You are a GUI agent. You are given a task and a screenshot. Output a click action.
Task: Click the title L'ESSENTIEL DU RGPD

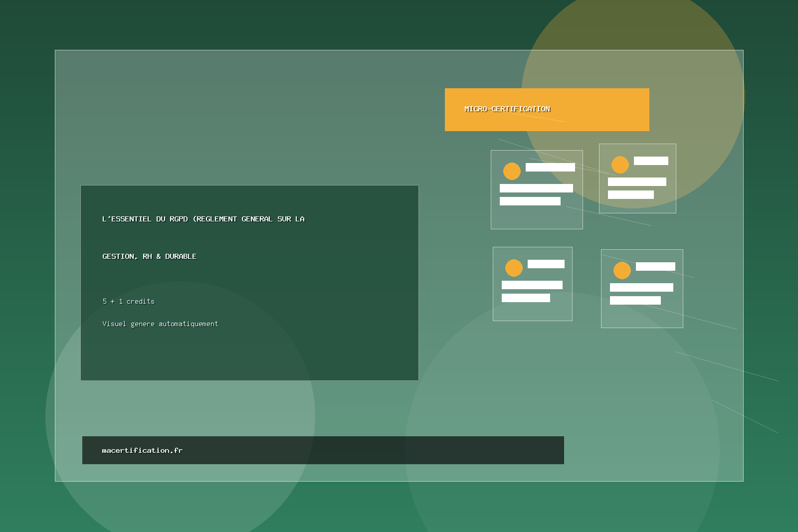tap(203, 219)
